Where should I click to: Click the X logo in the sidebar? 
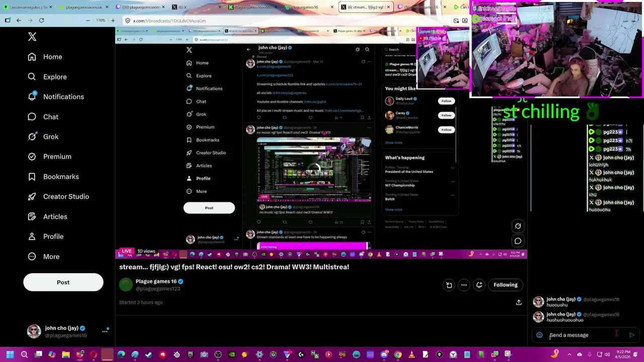point(32,37)
